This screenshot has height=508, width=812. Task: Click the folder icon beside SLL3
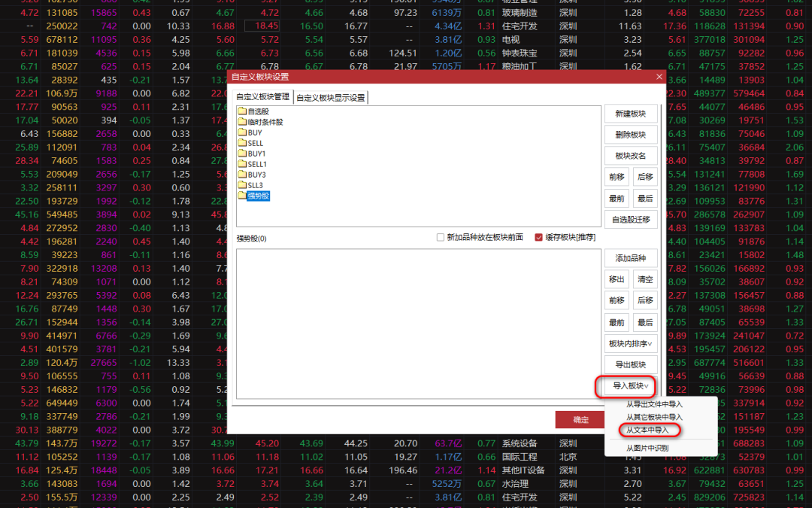pos(242,185)
